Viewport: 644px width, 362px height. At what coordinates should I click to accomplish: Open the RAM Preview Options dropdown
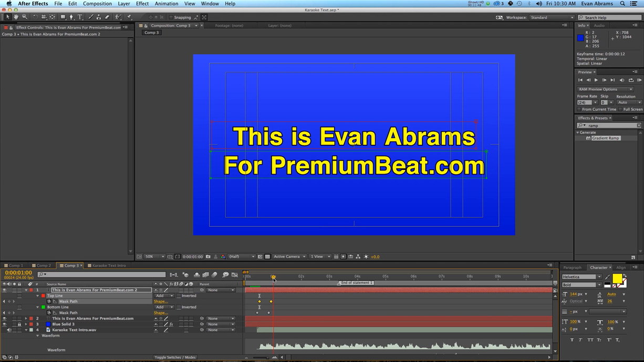point(605,89)
